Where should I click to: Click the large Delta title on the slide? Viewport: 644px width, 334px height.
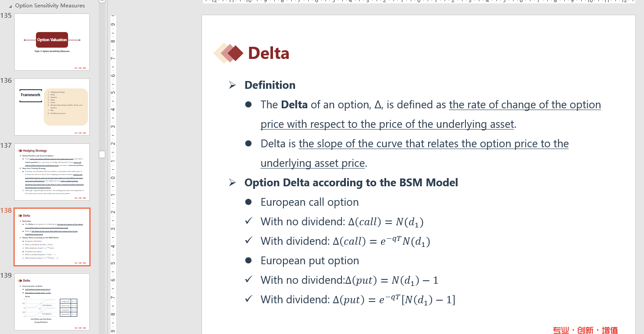pos(268,53)
